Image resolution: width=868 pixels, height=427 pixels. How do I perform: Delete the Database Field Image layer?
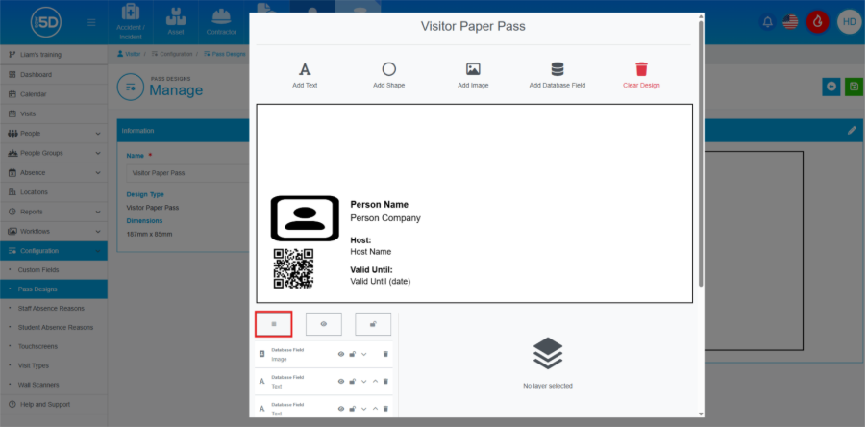pos(385,354)
